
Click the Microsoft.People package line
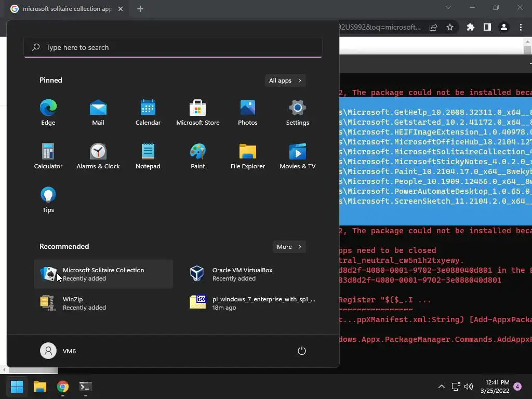click(x=436, y=181)
